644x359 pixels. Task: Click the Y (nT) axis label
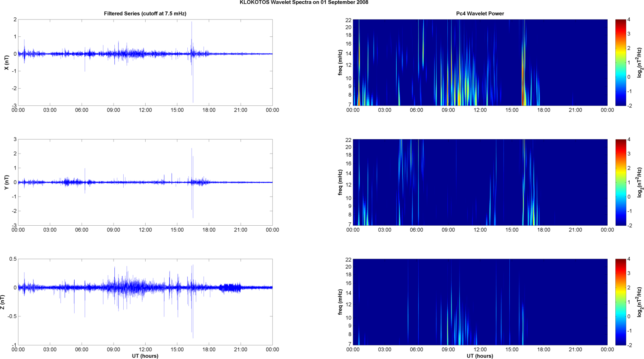click(x=6, y=182)
